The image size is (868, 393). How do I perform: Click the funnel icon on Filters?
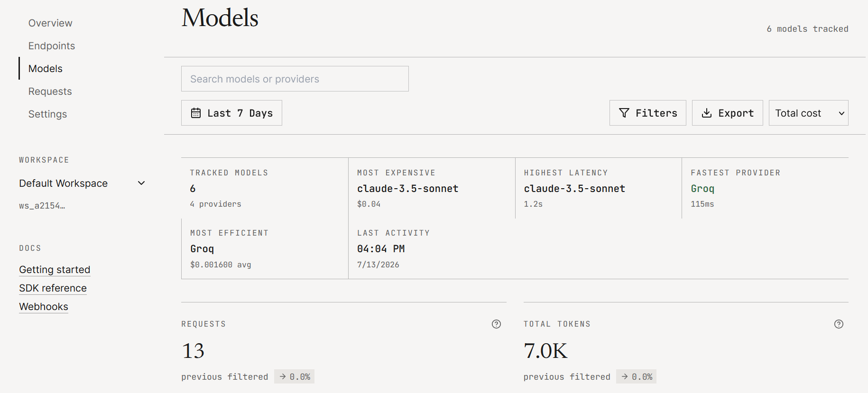coord(624,113)
